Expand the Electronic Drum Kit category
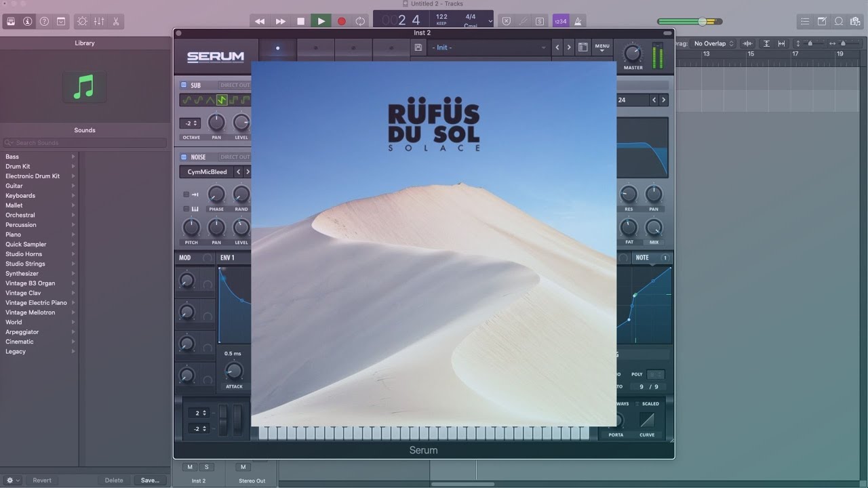The width and height of the screenshot is (868, 488). point(73,176)
